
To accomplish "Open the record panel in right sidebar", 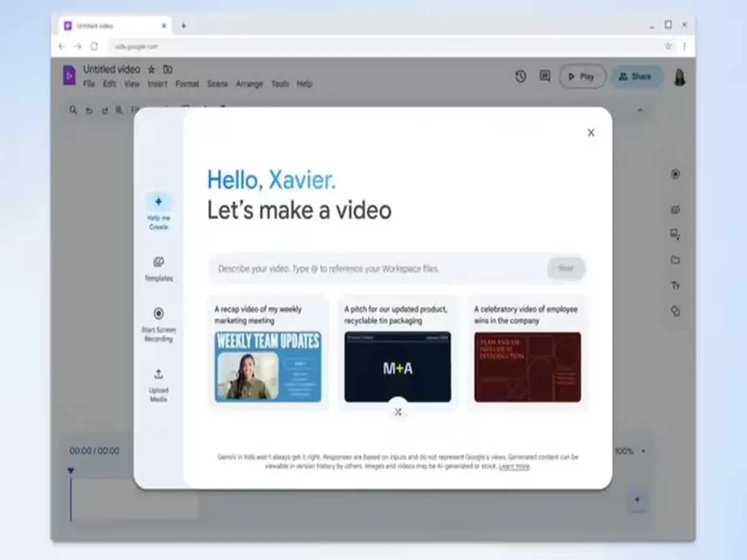I will click(x=675, y=174).
